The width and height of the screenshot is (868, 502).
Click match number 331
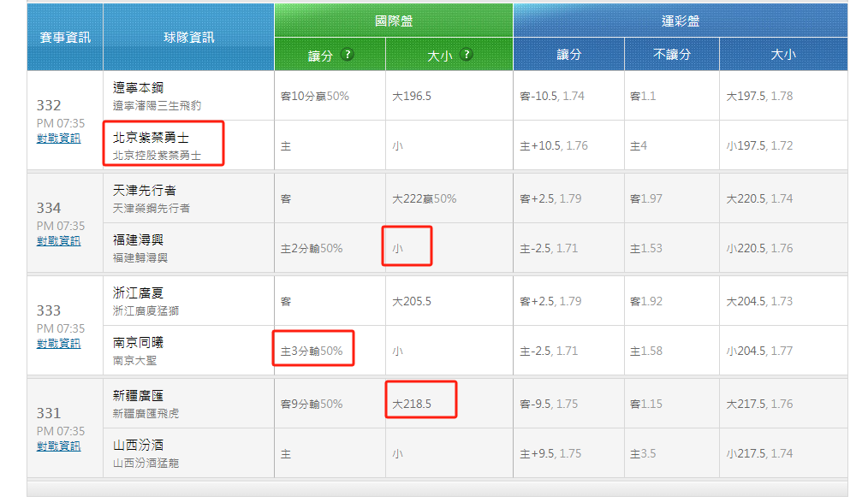coord(49,414)
